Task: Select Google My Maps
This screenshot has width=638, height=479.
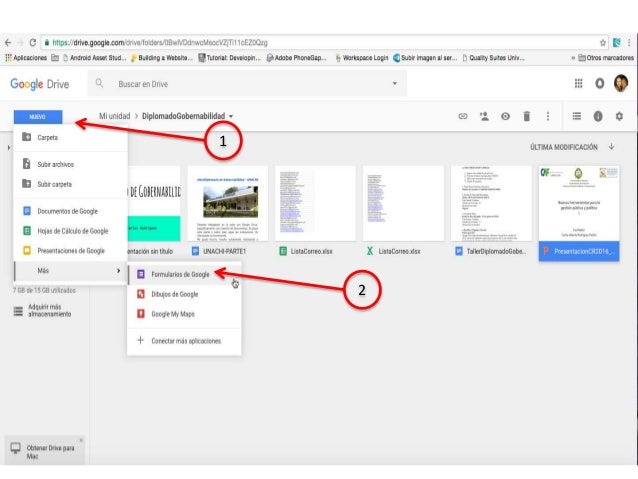Action: (184, 314)
